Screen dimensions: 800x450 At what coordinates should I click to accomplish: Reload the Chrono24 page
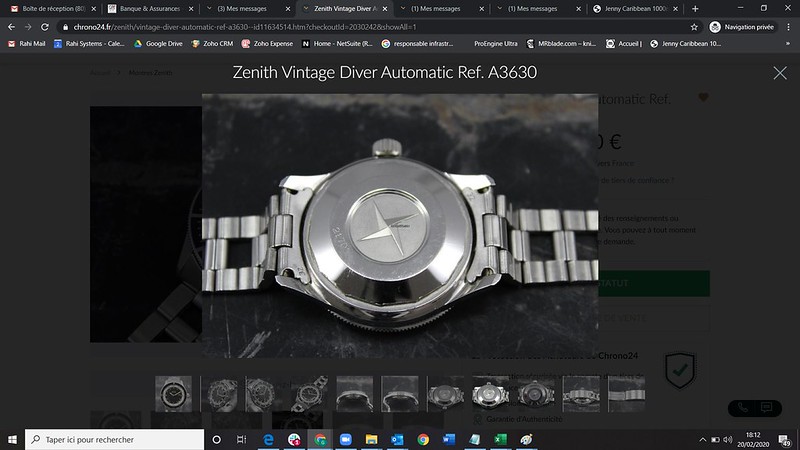[x=45, y=27]
